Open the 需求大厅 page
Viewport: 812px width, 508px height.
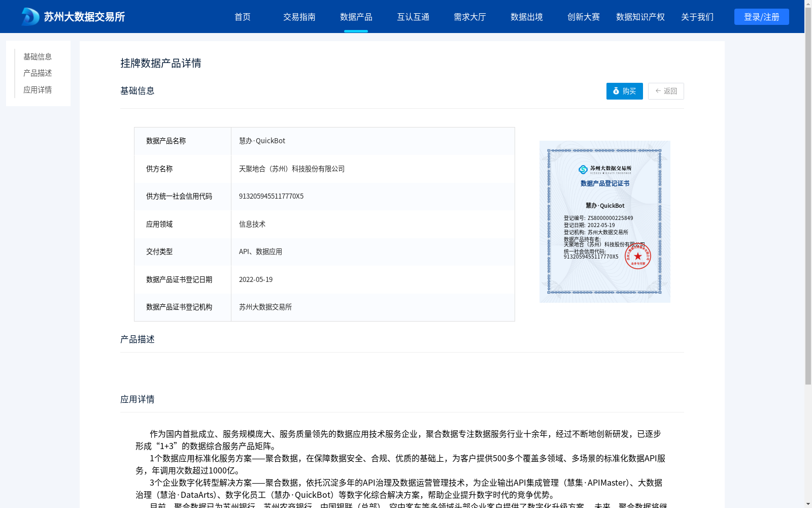tap(470, 17)
